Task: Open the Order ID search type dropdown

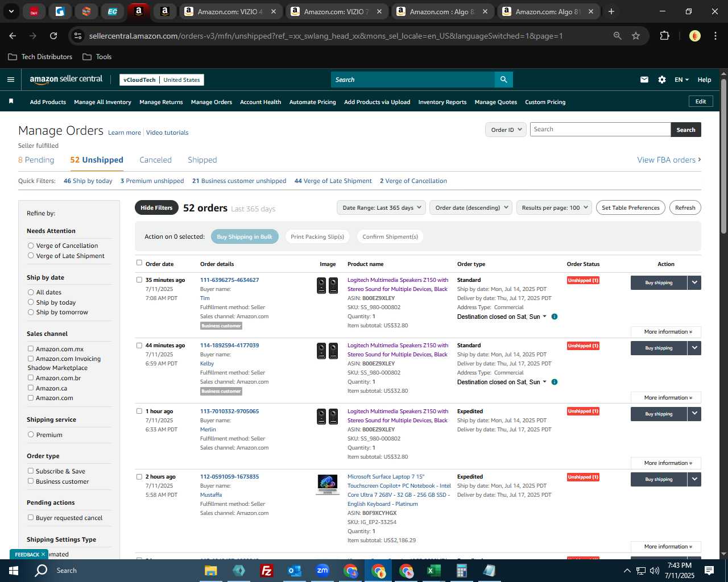Action: point(505,130)
